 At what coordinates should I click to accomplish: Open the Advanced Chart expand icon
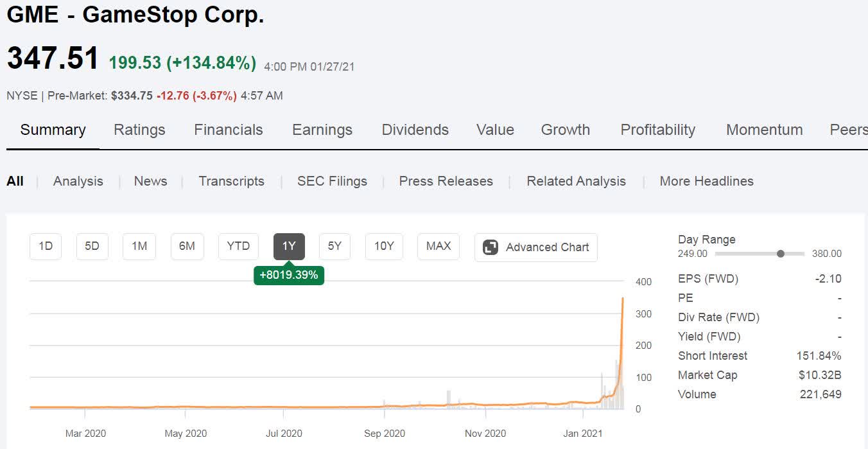coord(490,247)
